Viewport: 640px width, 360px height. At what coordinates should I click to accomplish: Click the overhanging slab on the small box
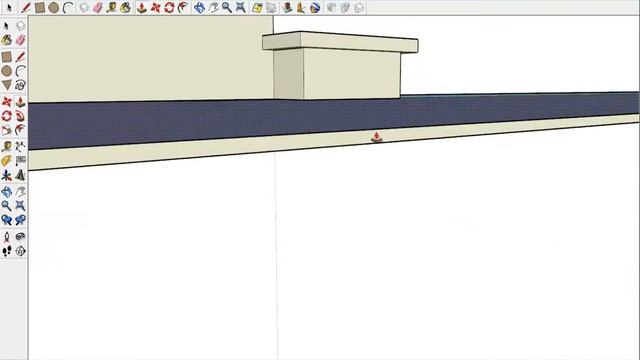click(340, 42)
